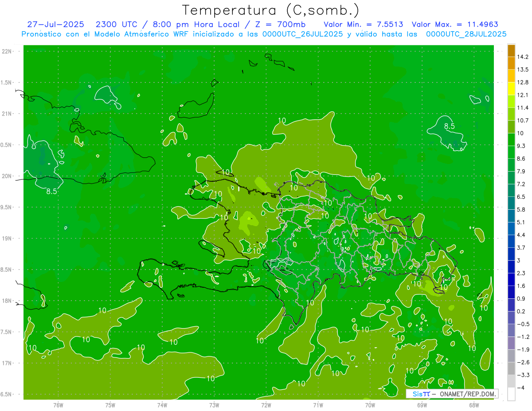Viewport: 532px width, 411px height.
Task: Click the '14.2' legend value
Action: (x=523, y=57)
